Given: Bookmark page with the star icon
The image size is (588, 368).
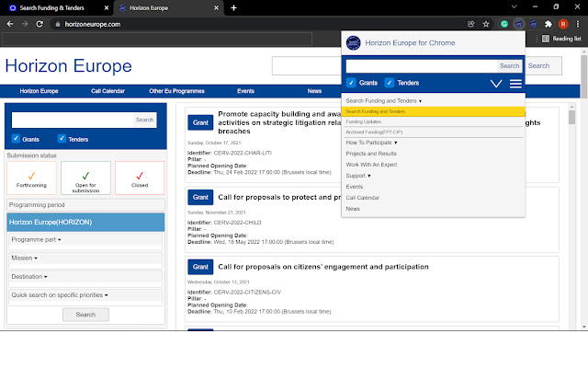Looking at the screenshot, I should 486,24.
